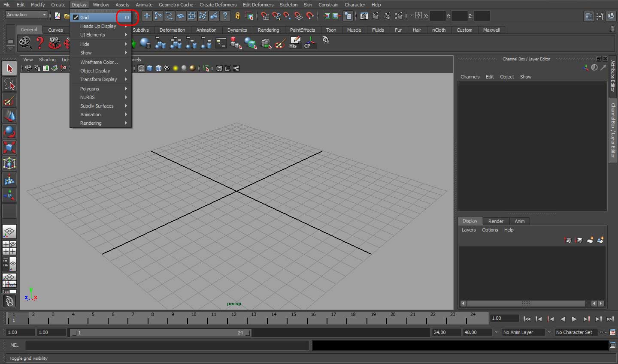618x364 pixels.
Task: Click the construction history His icon
Action: click(294, 42)
